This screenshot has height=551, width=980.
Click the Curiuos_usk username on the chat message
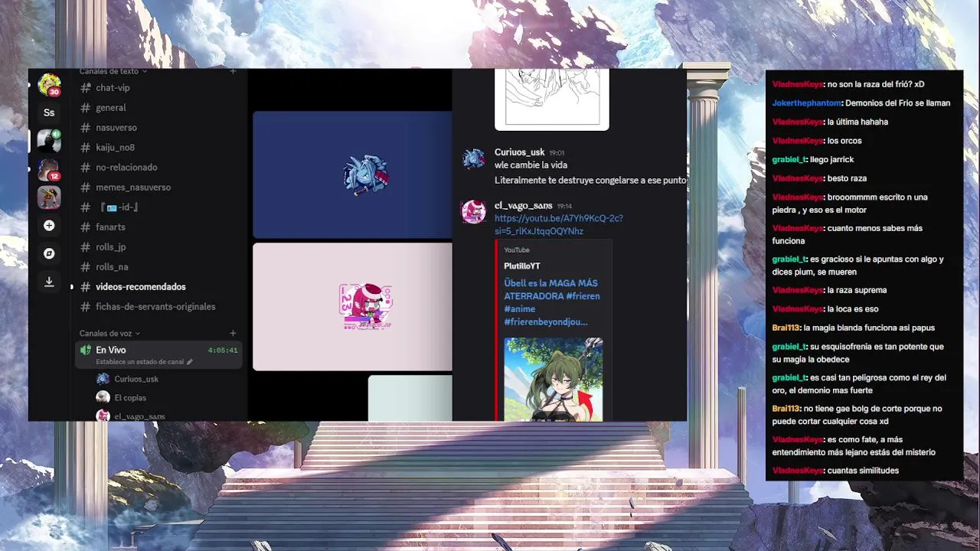point(520,152)
